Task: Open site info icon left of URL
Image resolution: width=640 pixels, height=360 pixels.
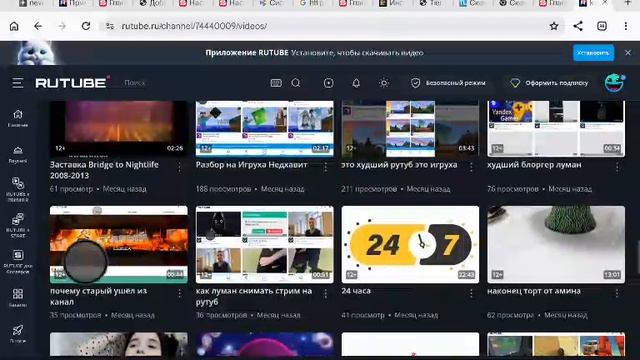Action: (x=109, y=26)
